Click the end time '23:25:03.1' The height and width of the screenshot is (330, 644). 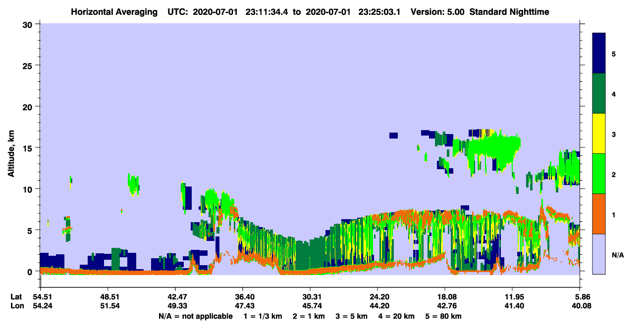click(x=380, y=11)
